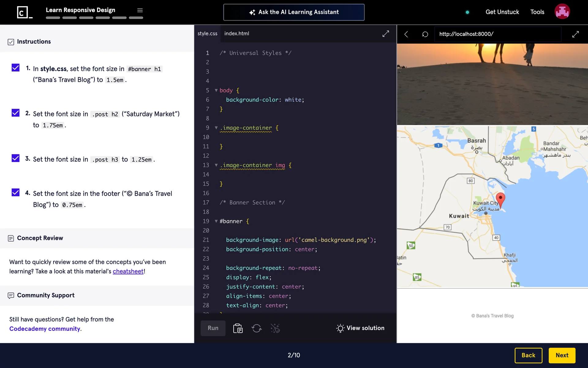This screenshot has height=368, width=588.
Task: Switch to the index.html tab
Action: click(236, 33)
